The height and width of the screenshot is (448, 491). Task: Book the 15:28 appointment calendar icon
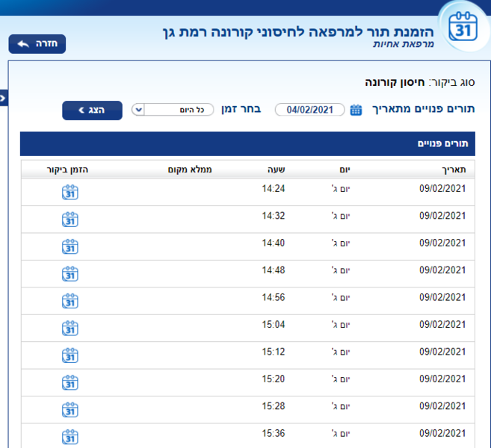point(70,410)
